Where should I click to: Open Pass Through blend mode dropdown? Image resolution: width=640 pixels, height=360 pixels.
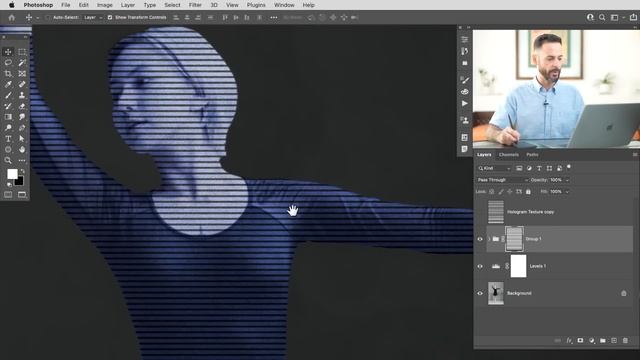coord(502,180)
